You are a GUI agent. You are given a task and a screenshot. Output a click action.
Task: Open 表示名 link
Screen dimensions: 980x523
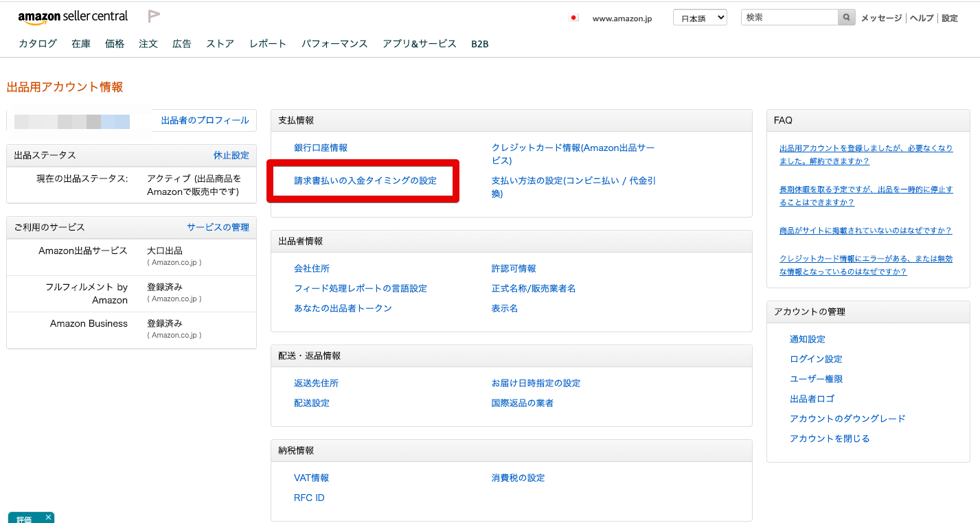click(x=505, y=308)
